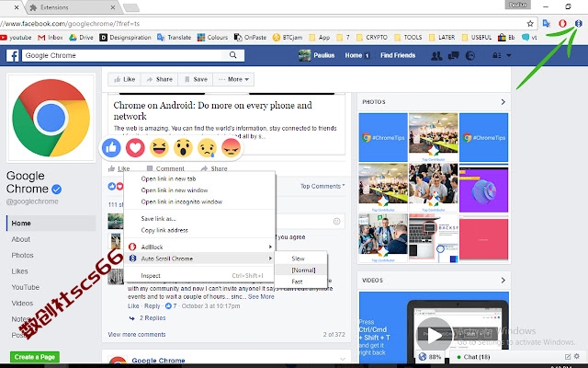Open the BTCjam bookmark
588x368 pixels.
coord(288,38)
